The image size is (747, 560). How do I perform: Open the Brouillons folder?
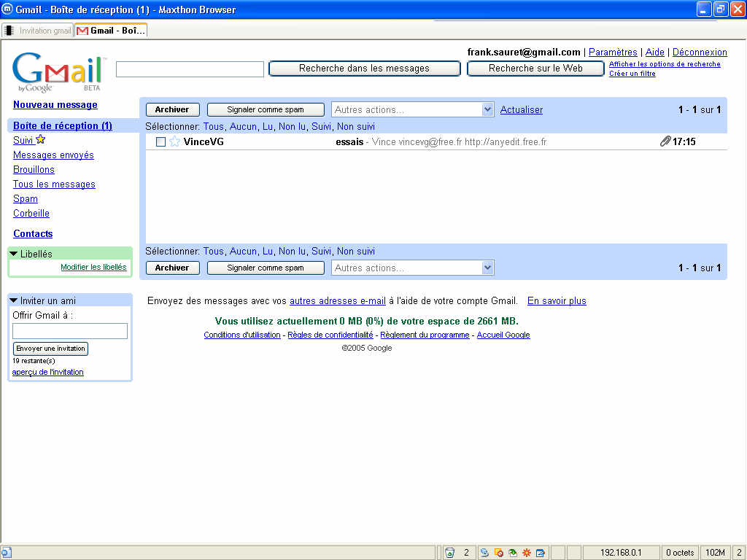34,169
